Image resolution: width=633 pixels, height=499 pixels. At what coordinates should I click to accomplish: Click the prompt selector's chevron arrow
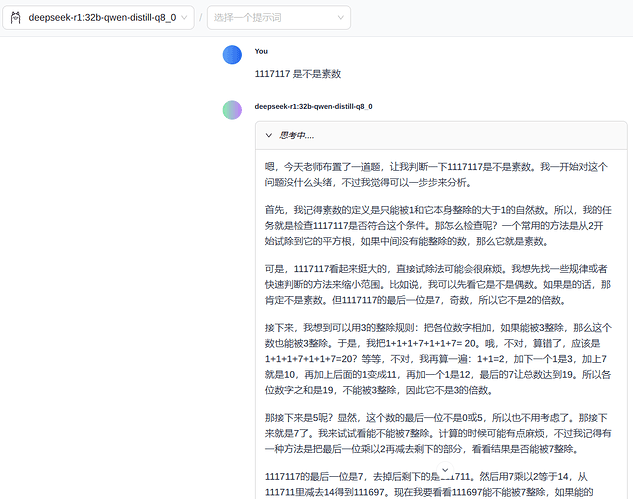pos(341,18)
